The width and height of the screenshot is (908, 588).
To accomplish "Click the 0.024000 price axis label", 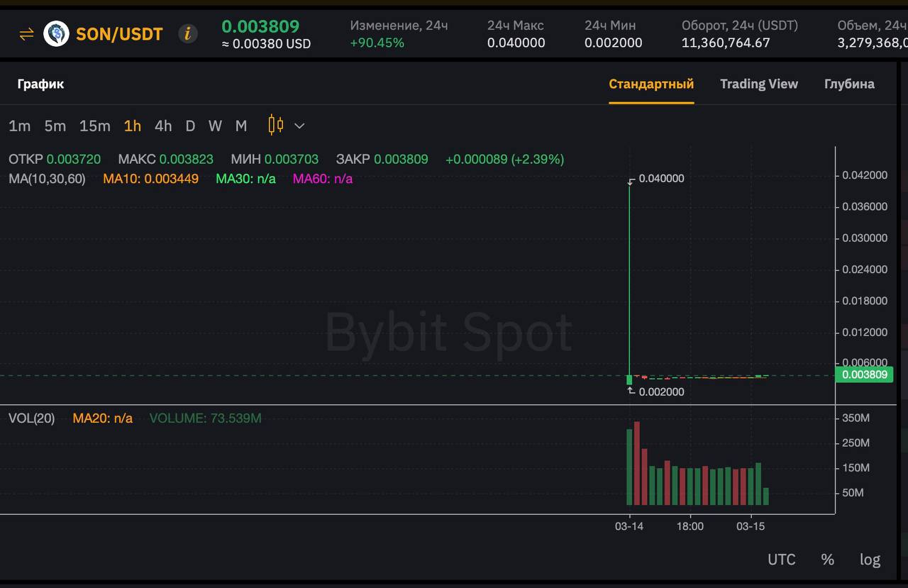I will (x=865, y=270).
